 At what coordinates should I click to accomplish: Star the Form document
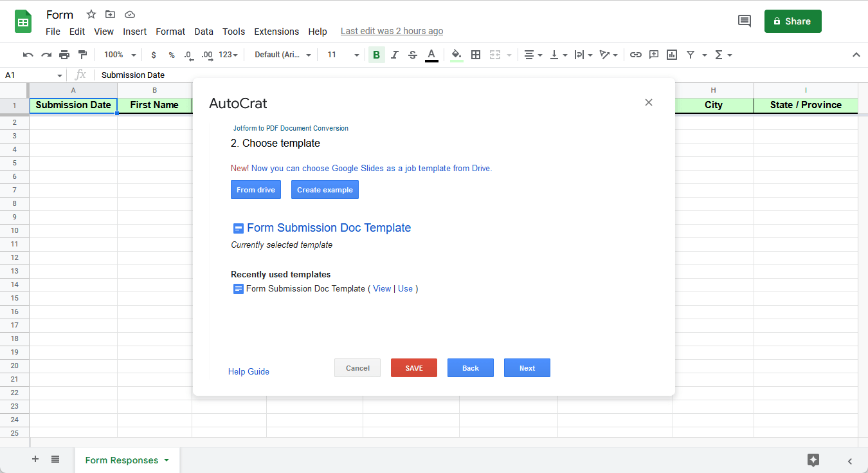(91, 14)
